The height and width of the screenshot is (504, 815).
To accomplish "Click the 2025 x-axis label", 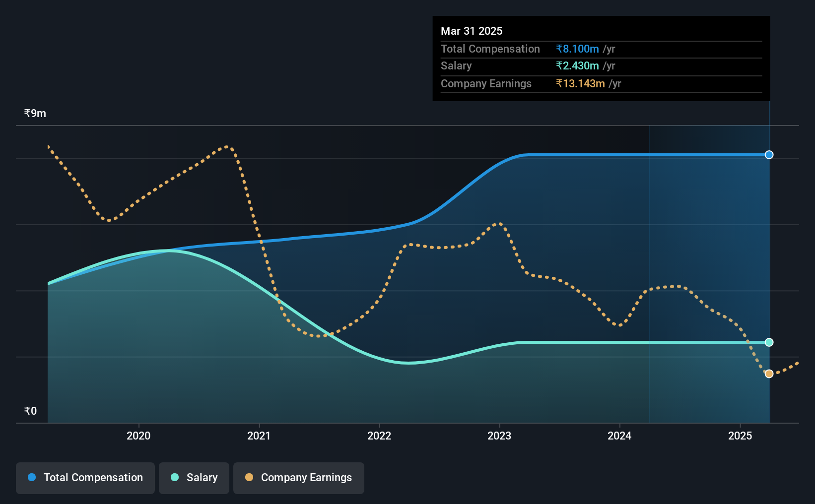I will [x=740, y=436].
